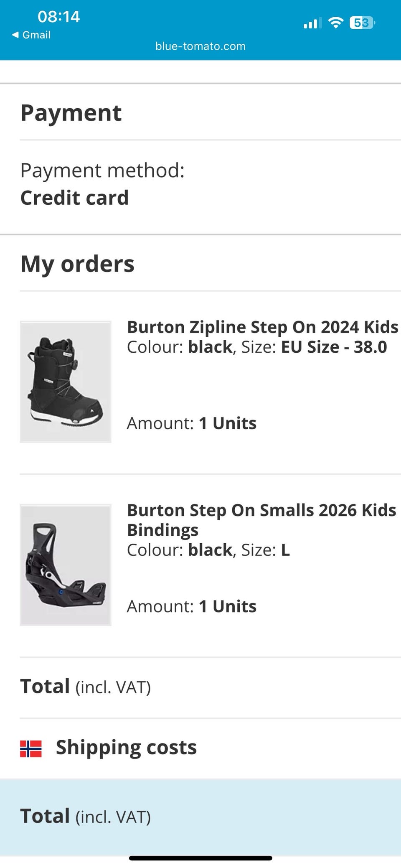
Task: Tap the My orders heading
Action: [77, 264]
